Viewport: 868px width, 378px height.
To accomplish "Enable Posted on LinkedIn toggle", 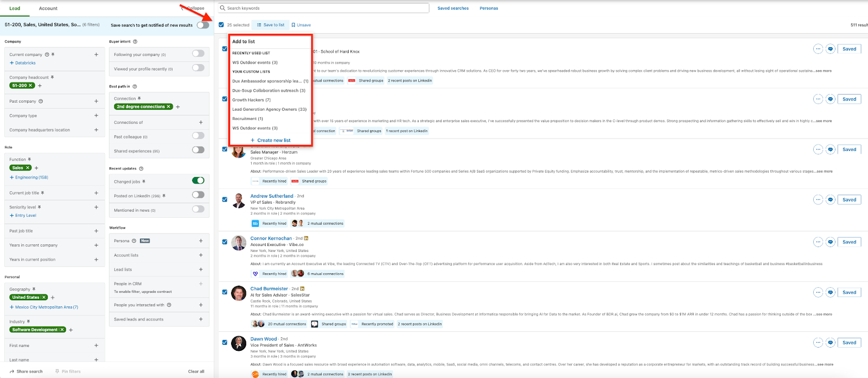I will tap(198, 194).
